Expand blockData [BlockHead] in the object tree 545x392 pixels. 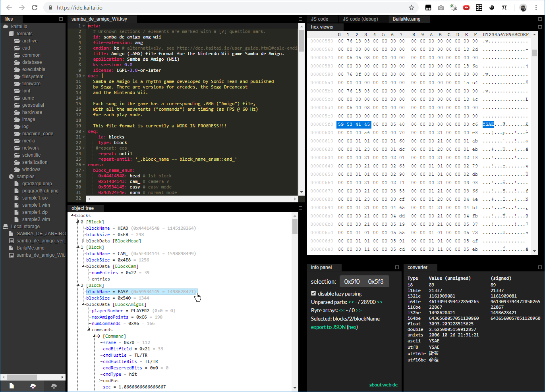(x=83, y=241)
